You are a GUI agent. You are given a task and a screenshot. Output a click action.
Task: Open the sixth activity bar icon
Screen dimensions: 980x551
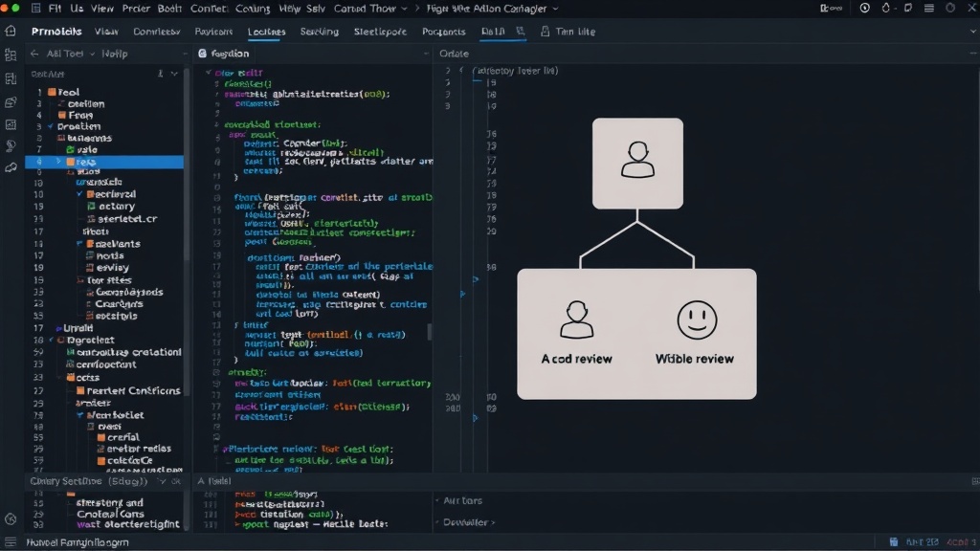(x=11, y=146)
